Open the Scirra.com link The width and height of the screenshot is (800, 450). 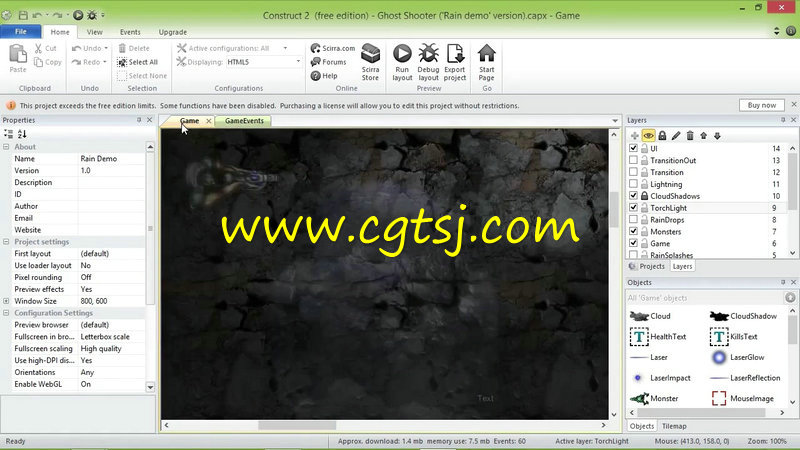(333, 48)
